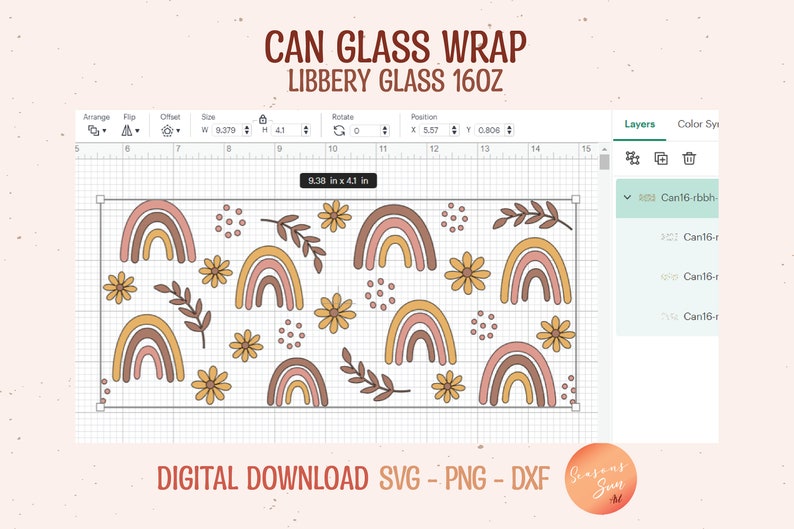Click the Rotate circular arrows icon
This screenshot has width=794, height=529.
(339, 131)
